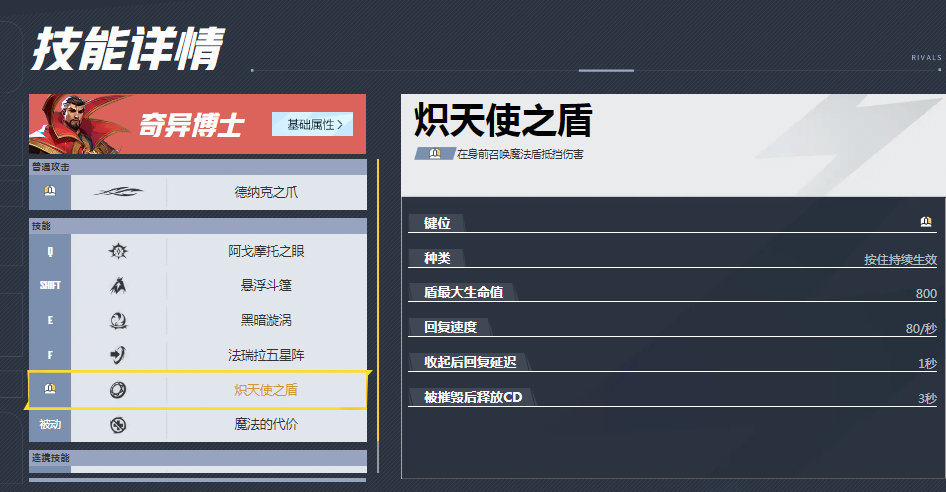Select the SHIFT key ability tab

coord(50,285)
